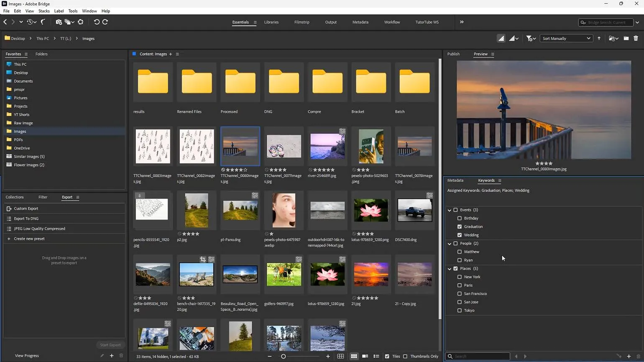Open the Sort Manually dropdown
This screenshot has width=644, height=362.
[x=566, y=38]
